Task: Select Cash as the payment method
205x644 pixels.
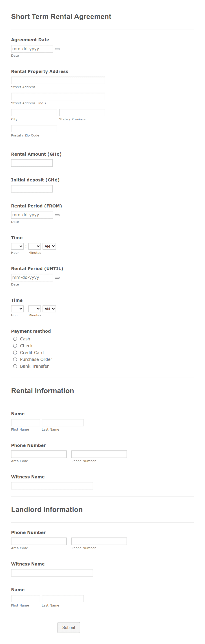Action: click(x=15, y=339)
